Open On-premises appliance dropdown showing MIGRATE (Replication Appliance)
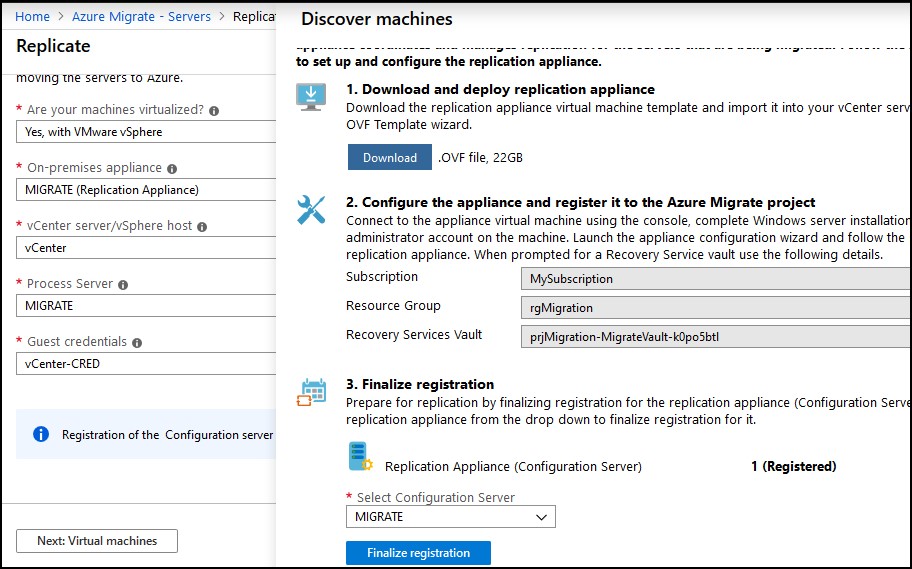The width and height of the screenshot is (912, 569). click(x=146, y=190)
